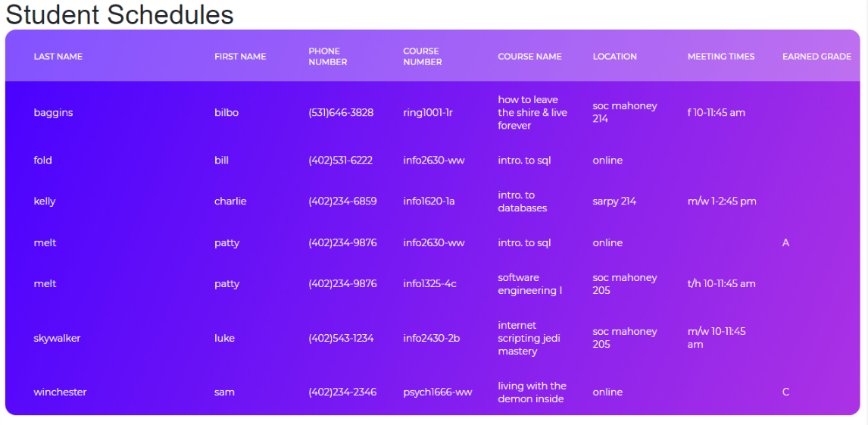Viewport: 868px width, 425px height.
Task: Select the first name cell 'luke'
Action: [224, 338]
